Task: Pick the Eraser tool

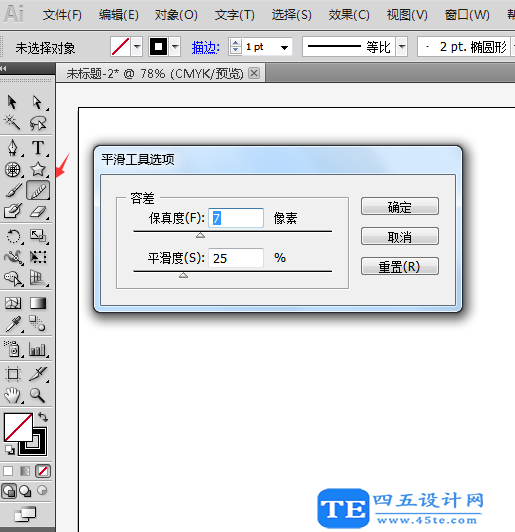Action: 38,212
